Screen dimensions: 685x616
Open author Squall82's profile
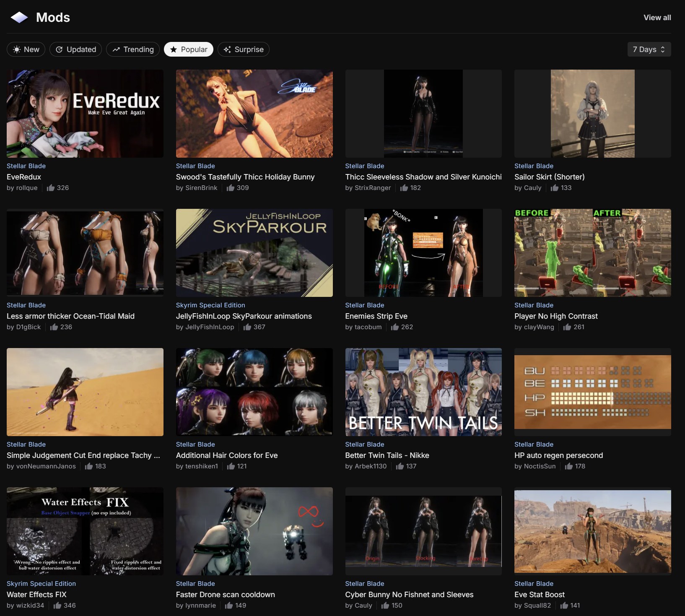click(x=537, y=606)
